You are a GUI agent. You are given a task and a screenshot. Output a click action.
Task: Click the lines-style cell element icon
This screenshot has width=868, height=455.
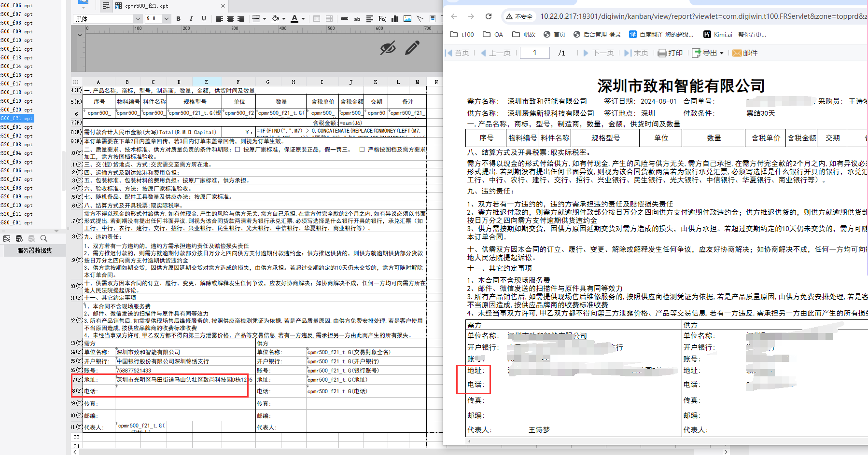(x=370, y=19)
